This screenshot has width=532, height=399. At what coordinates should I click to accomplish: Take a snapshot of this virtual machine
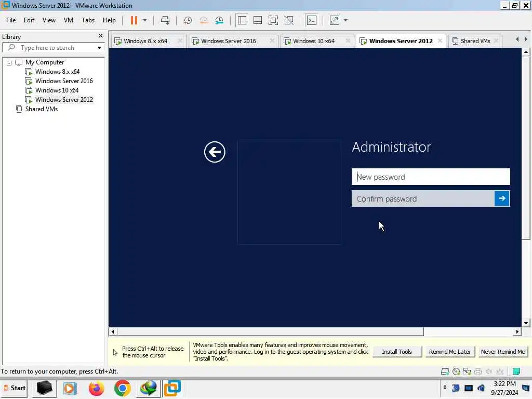[x=188, y=20]
